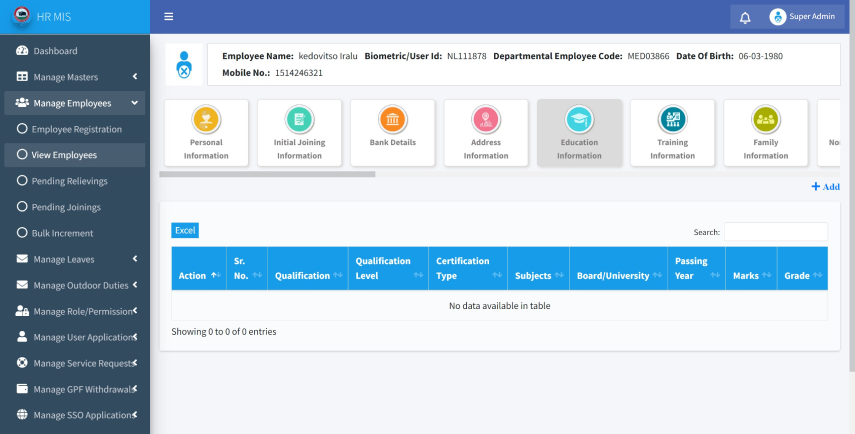Expand Manage GPF Withdrawals chevron
This screenshot has height=434, width=855.
[135, 389]
